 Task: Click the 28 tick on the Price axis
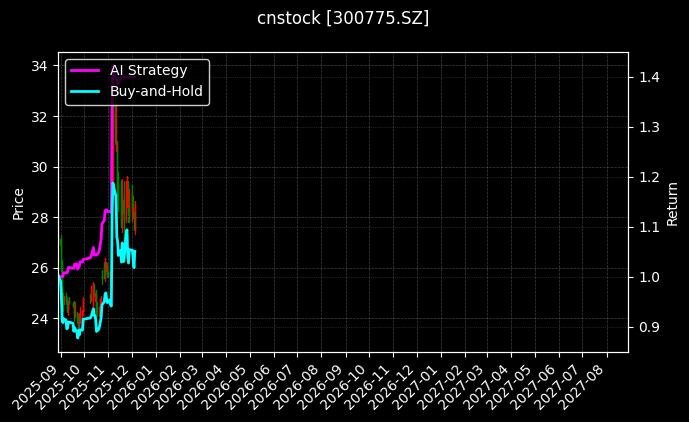click(41, 218)
